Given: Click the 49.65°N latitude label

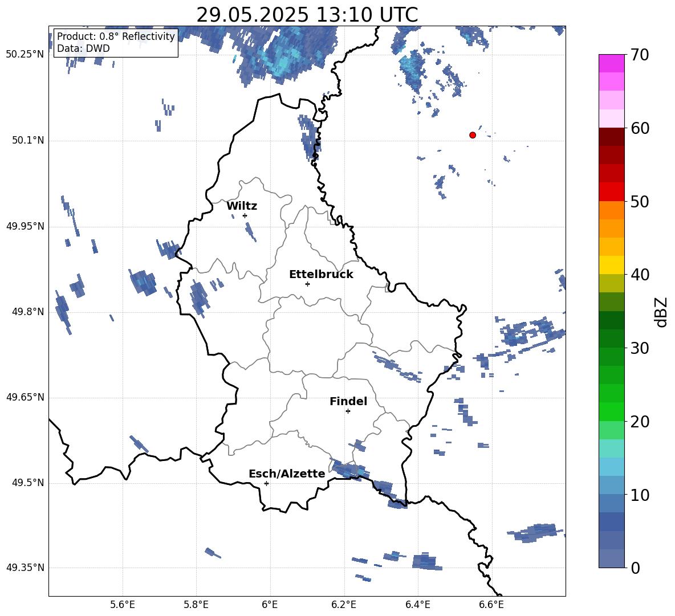Looking at the screenshot, I should pos(25,397).
